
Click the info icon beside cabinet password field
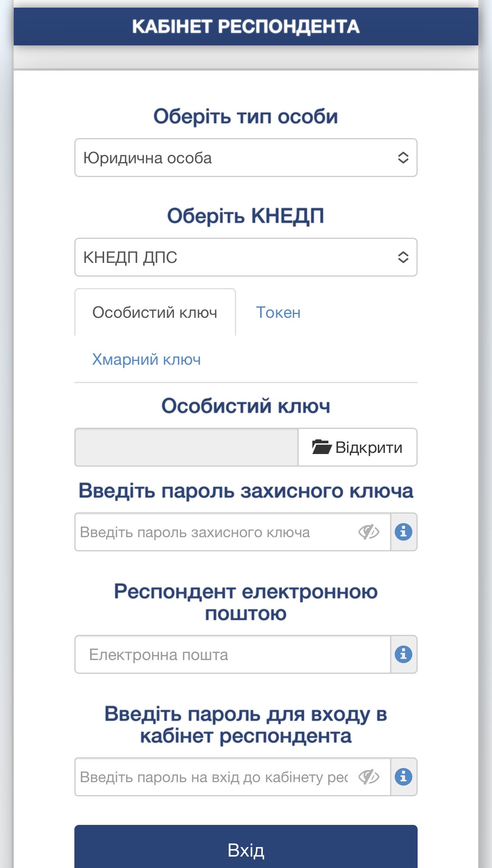tap(404, 776)
